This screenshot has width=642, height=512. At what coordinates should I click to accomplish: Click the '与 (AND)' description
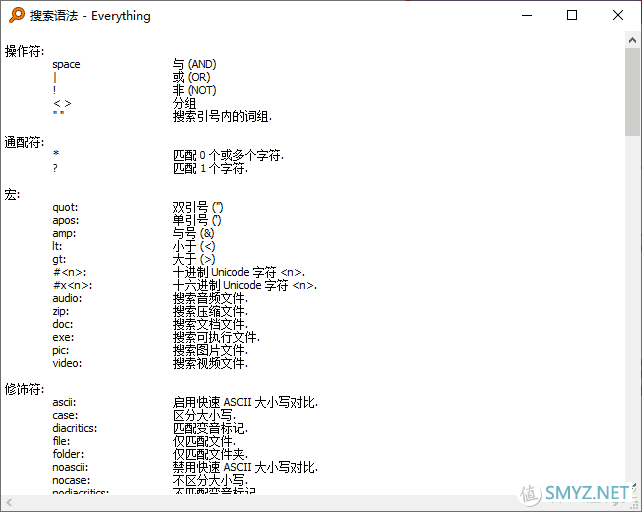pyautogui.click(x=194, y=64)
